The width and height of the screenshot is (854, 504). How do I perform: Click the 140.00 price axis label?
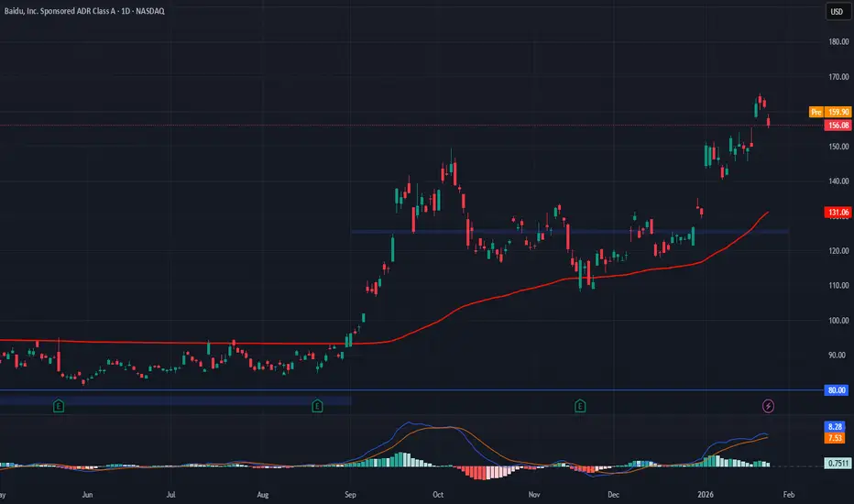838,181
